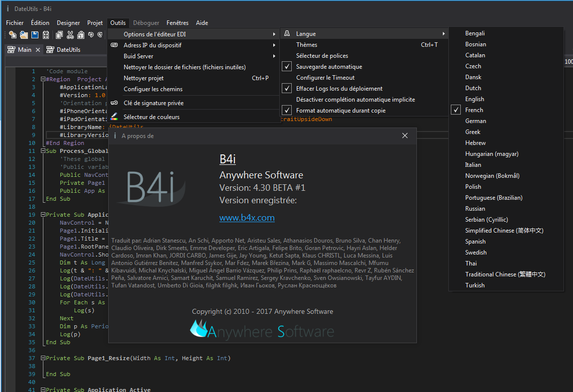Click the Outils menu
The height and width of the screenshot is (392, 573).
coord(118,22)
